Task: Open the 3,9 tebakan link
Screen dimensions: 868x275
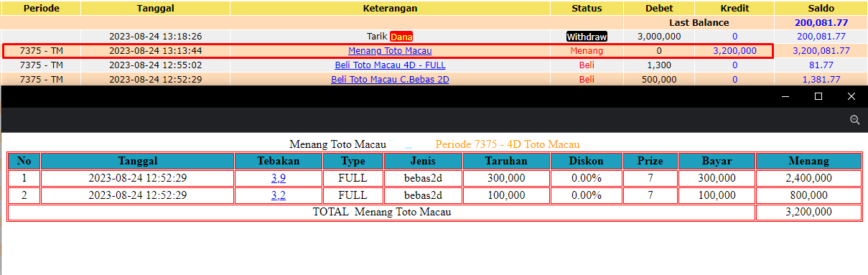Action: pos(279,178)
